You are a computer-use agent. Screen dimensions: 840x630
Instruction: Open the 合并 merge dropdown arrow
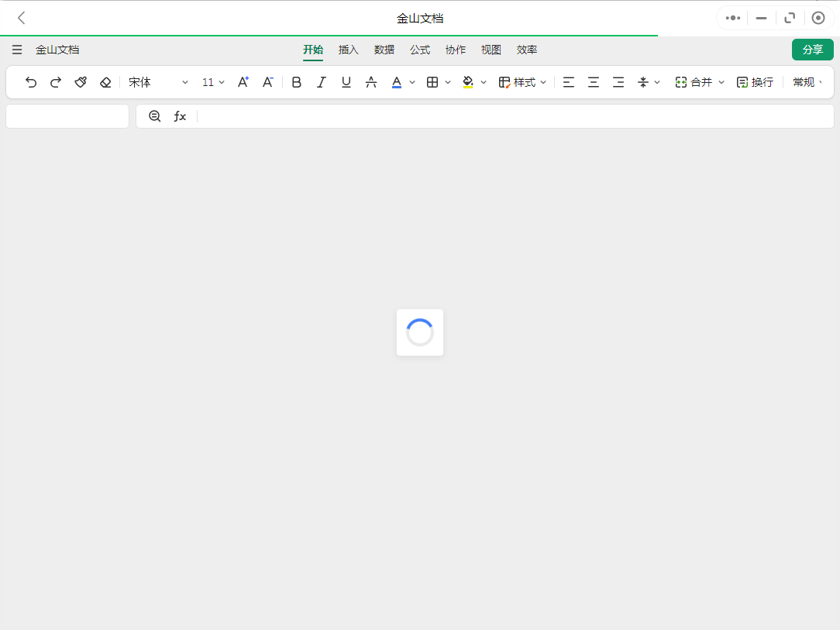coord(721,82)
